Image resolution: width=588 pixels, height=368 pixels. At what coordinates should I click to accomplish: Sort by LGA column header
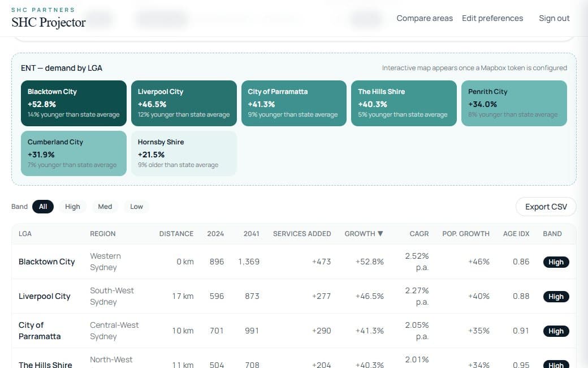pyautogui.click(x=25, y=234)
